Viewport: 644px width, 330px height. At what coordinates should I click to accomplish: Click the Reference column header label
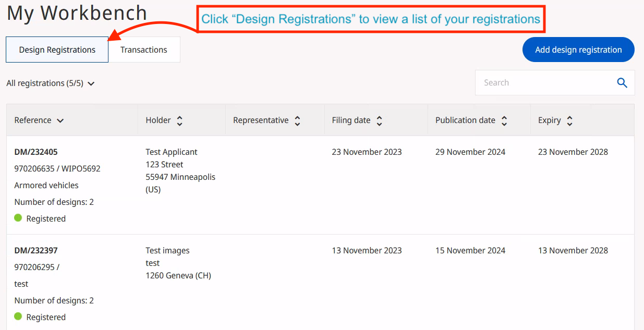pyautogui.click(x=33, y=120)
